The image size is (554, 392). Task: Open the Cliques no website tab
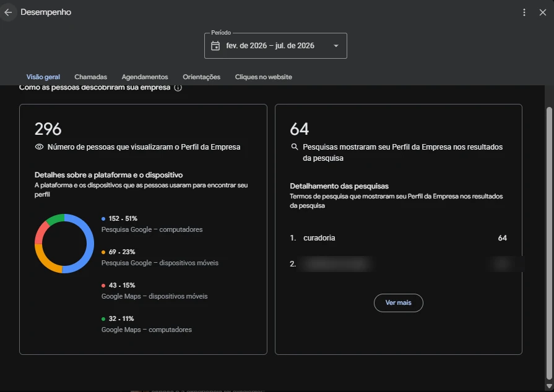click(263, 77)
